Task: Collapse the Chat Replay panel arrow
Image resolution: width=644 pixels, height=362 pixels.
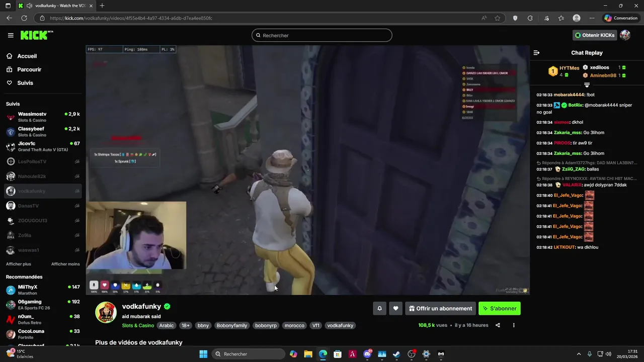Action: click(536, 53)
